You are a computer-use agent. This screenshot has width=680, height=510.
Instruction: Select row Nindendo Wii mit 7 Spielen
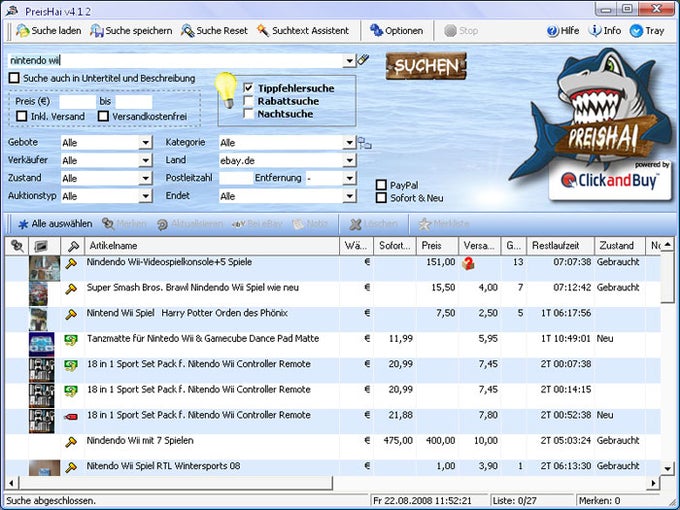click(x=333, y=447)
